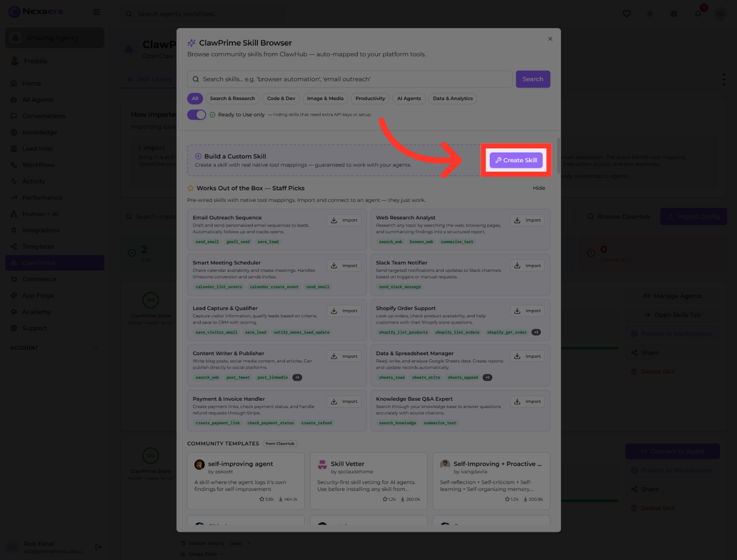Click the send_slack_message tool tag
The image size is (737, 560).
pos(400,287)
